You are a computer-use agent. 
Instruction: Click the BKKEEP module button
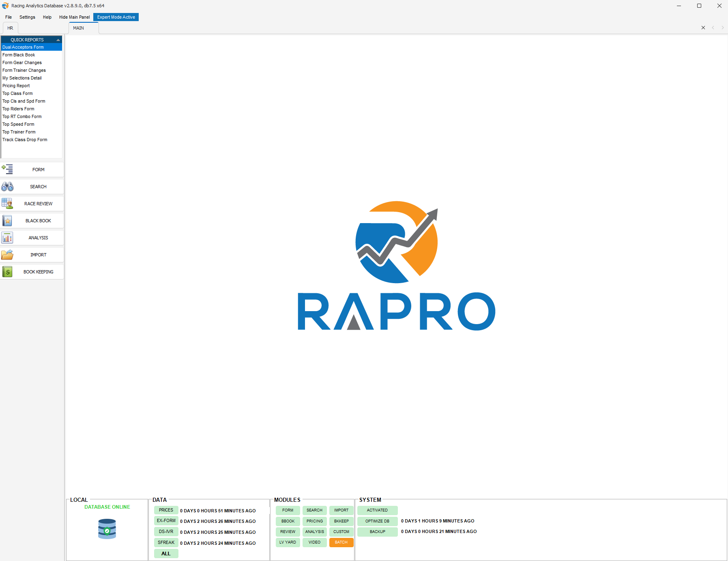[341, 521]
